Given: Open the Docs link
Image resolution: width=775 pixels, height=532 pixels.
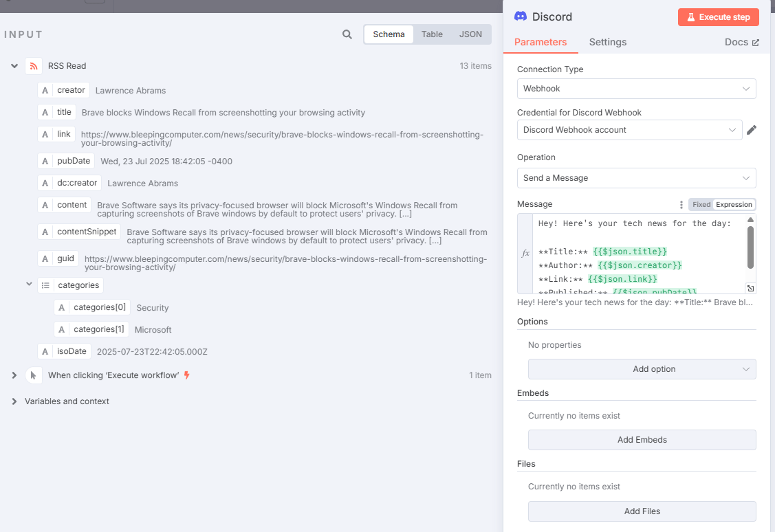Looking at the screenshot, I should click(741, 42).
